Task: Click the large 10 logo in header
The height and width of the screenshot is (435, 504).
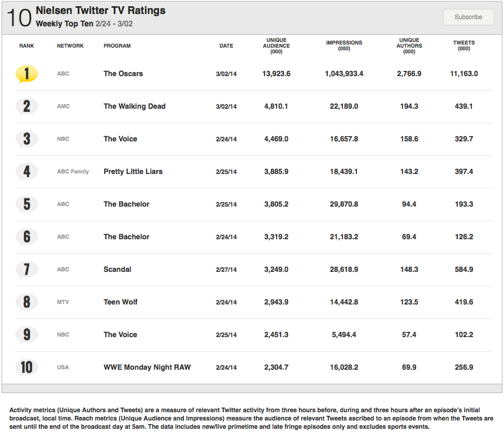Action: pos(19,18)
